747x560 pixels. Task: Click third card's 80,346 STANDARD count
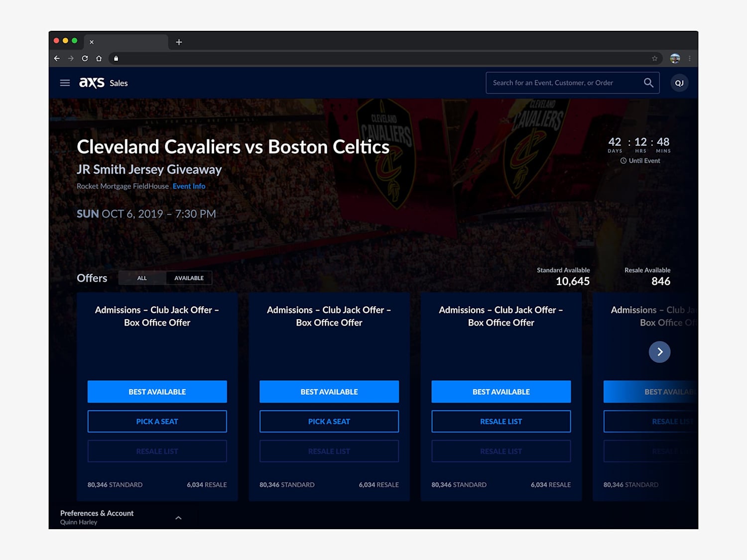(x=459, y=485)
